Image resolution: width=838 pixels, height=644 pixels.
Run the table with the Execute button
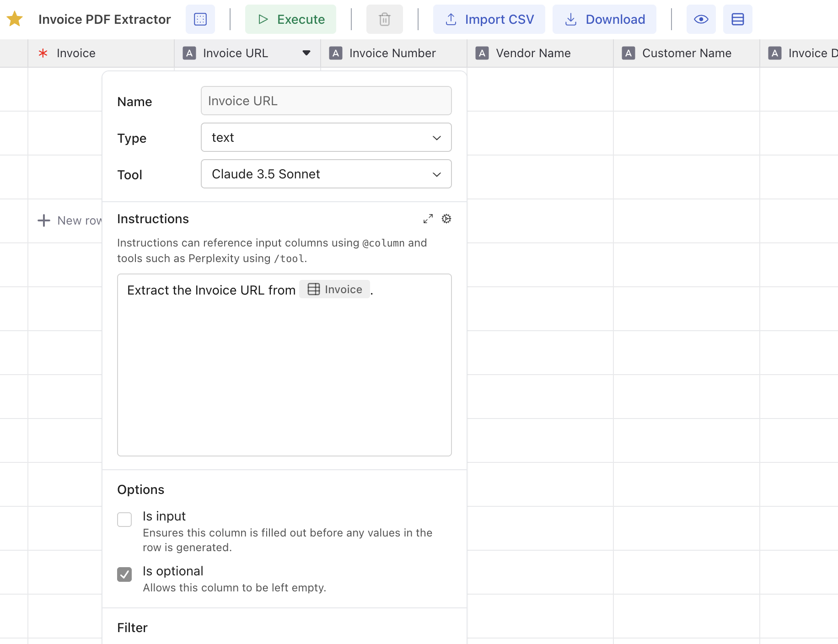[290, 19]
